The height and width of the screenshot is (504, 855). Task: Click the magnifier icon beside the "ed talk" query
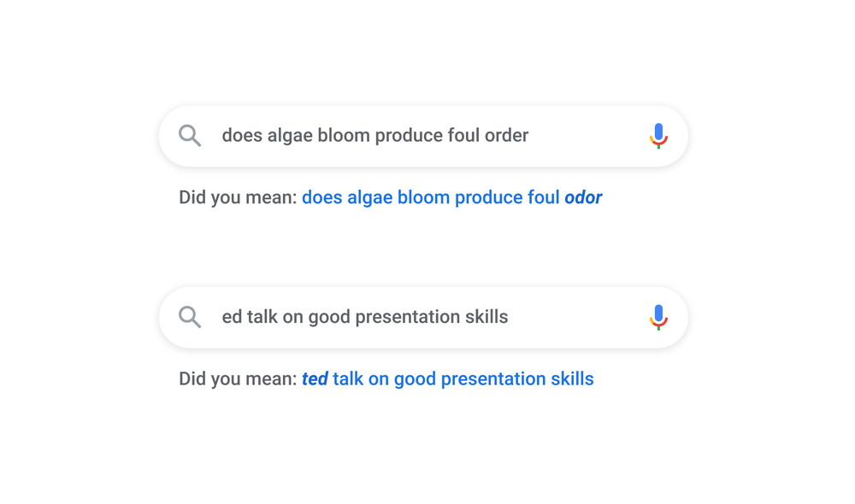coord(190,316)
